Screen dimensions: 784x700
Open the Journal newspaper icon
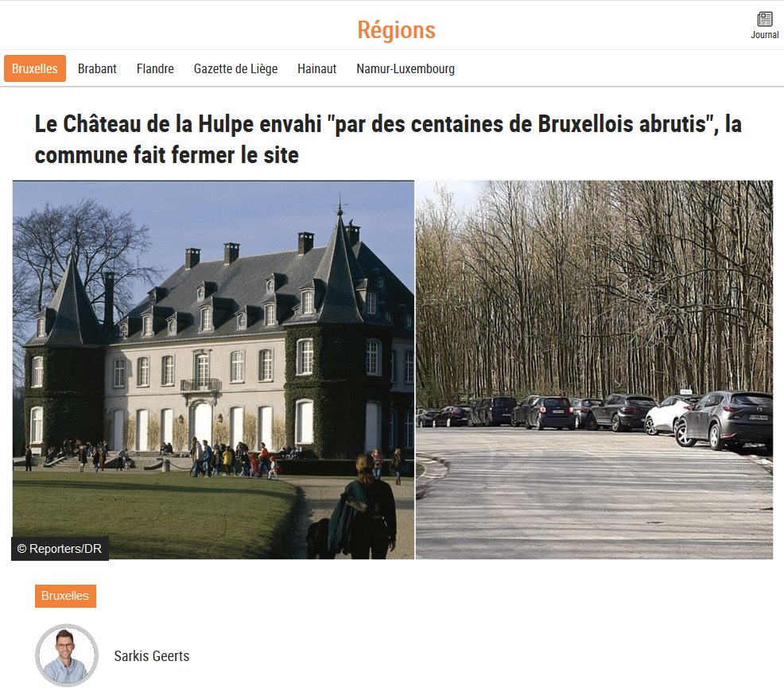click(764, 19)
